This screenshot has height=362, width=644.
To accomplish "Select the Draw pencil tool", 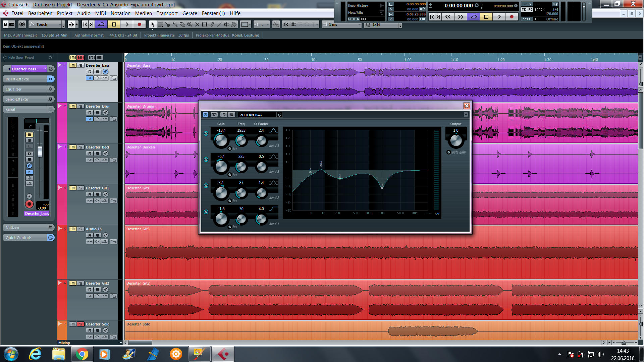I will point(212,24).
